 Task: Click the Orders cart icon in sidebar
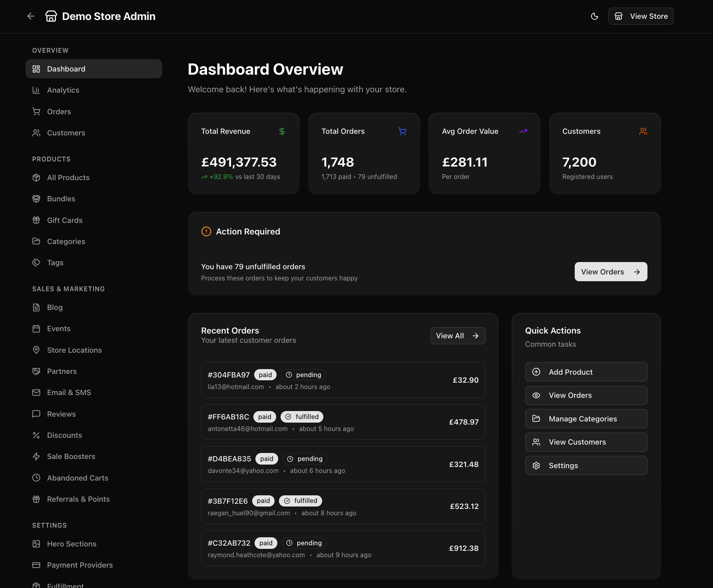(36, 111)
